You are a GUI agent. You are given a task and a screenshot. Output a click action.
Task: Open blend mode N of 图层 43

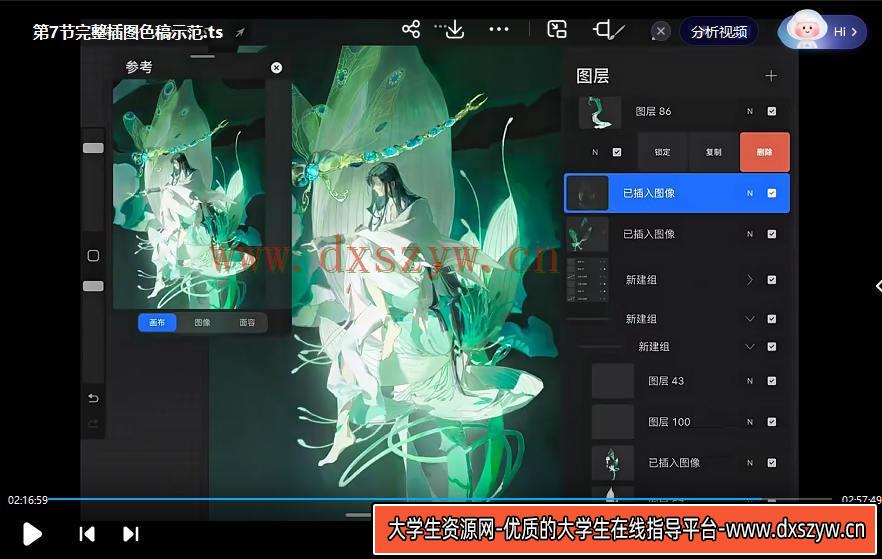coord(750,381)
